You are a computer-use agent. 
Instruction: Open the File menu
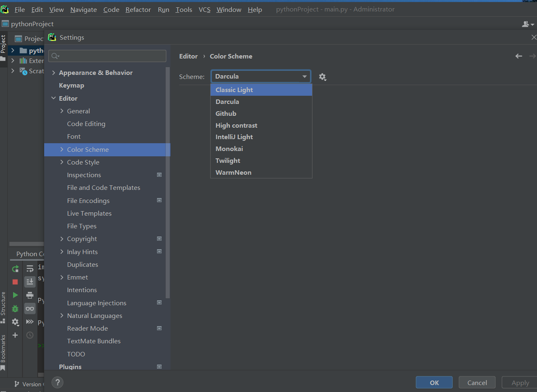click(20, 9)
